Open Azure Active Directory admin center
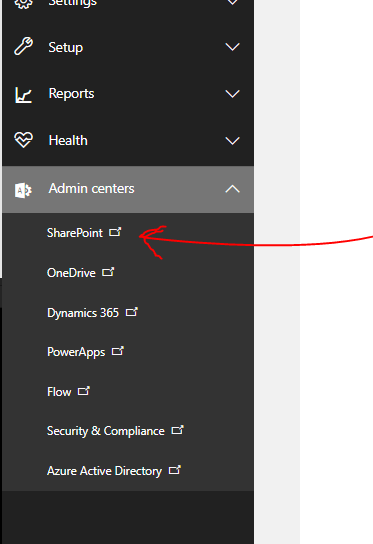The height and width of the screenshot is (544, 373). tap(104, 471)
